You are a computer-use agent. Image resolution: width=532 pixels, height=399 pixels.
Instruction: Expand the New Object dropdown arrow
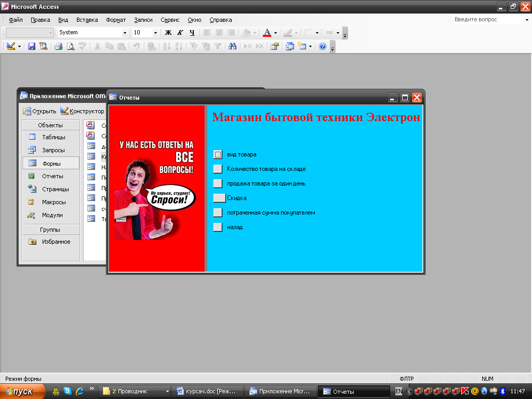pyautogui.click(x=310, y=46)
